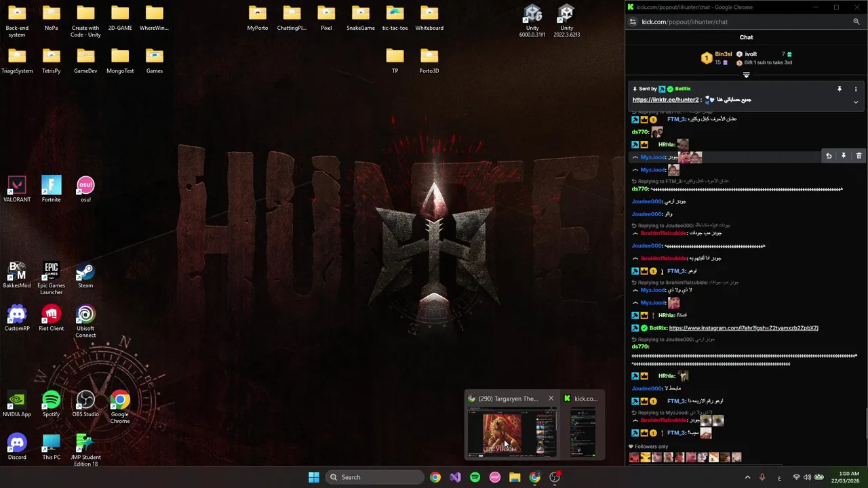The image size is (868, 488).
Task: Select the TriageSystem folder on desktop
Action: pos(17,60)
